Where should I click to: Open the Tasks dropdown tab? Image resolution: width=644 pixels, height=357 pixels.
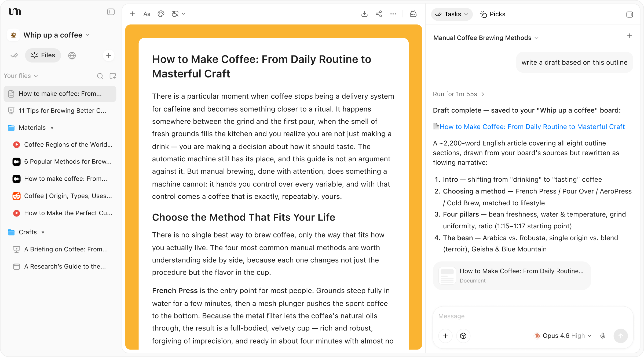pos(452,14)
